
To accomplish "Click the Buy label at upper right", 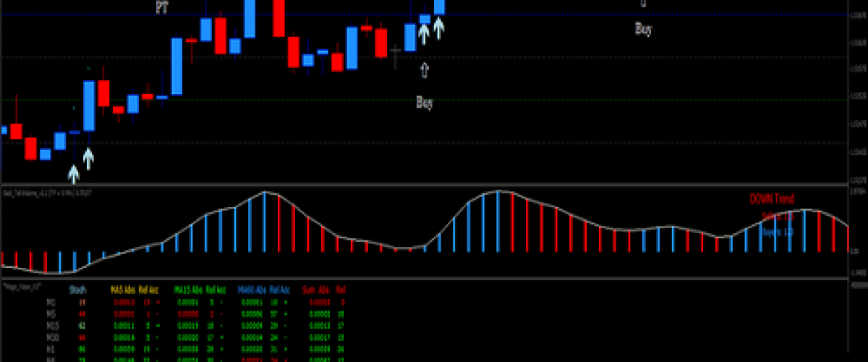I will (643, 29).
